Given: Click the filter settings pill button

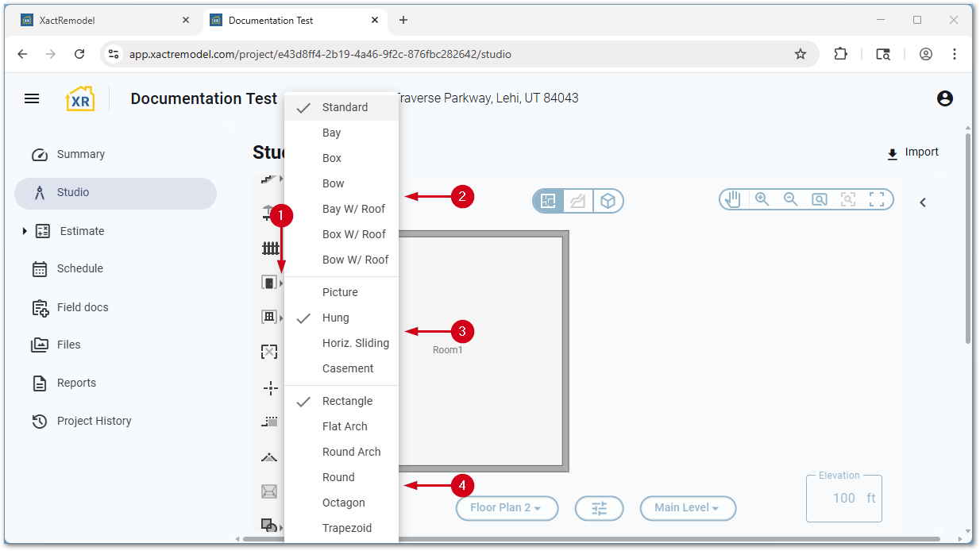Looking at the screenshot, I should point(599,508).
